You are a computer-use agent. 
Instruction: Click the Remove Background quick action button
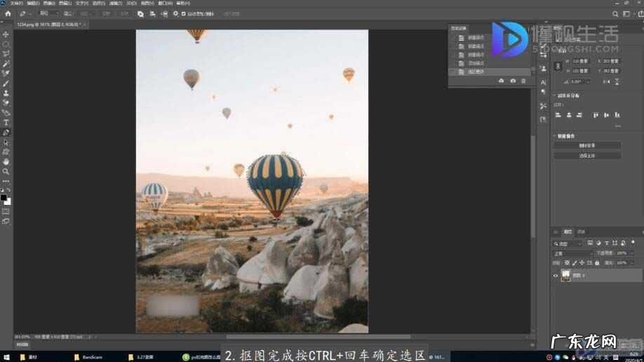(587, 145)
